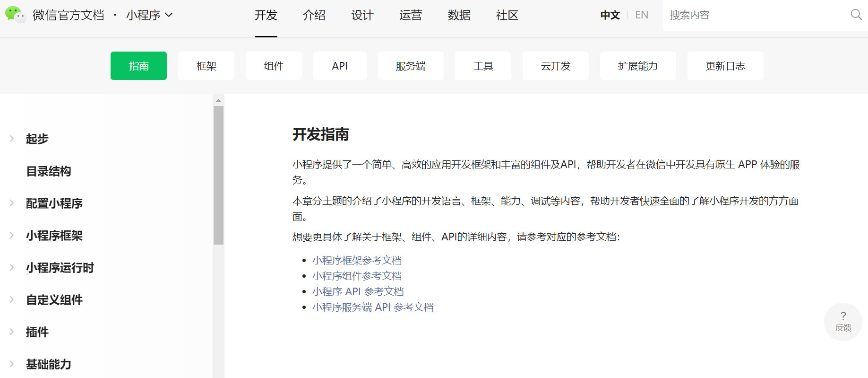868x378 pixels.
Task: Switch to the 框架 sub-tab
Action: coord(206,66)
